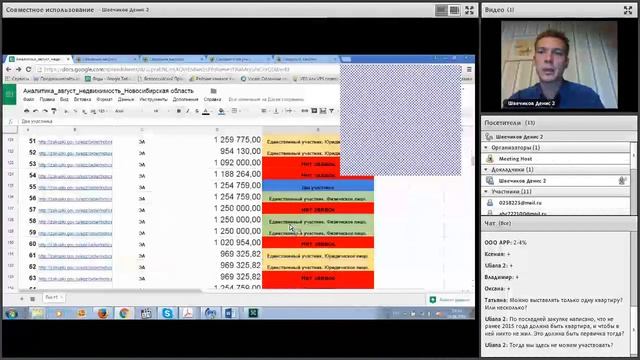Open the cell borders menu
This screenshot has height=360, width=640.
[x=235, y=111]
